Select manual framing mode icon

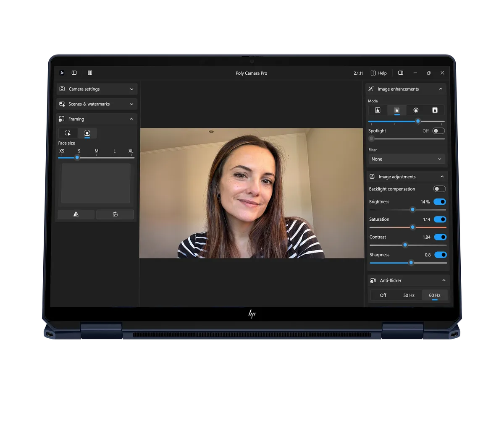pos(68,133)
